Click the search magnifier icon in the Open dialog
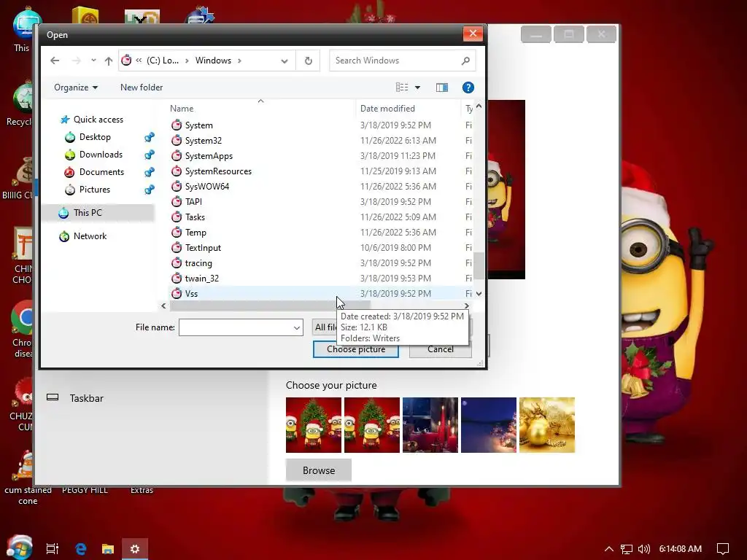 (x=465, y=61)
